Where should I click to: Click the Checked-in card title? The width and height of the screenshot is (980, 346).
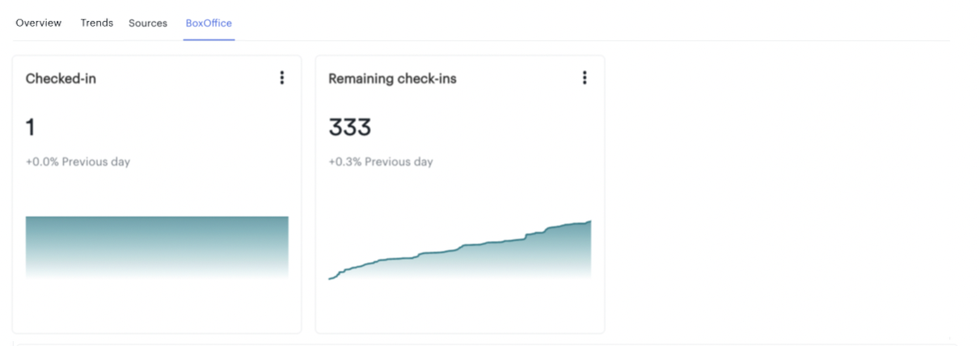61,78
